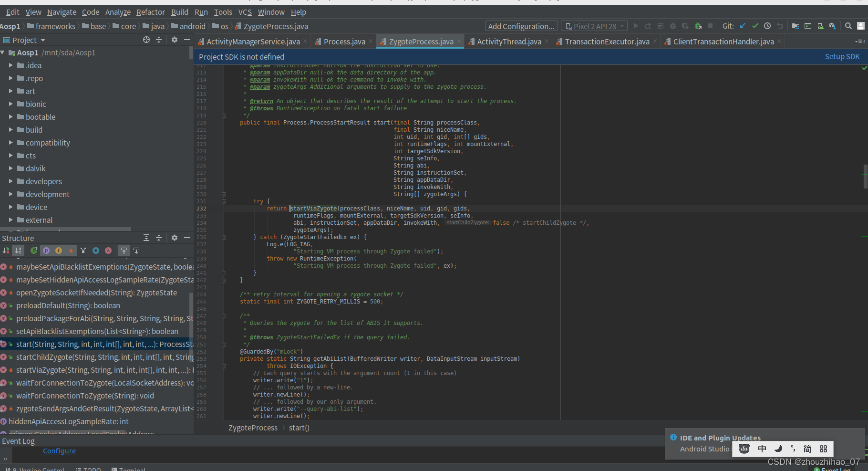The height and width of the screenshot is (471, 868).
Task: Click the Run app play icon
Action: (636, 26)
